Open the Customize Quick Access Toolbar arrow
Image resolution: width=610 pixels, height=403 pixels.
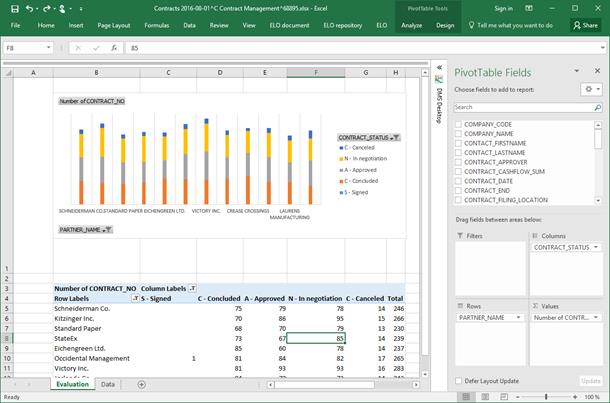[81, 9]
